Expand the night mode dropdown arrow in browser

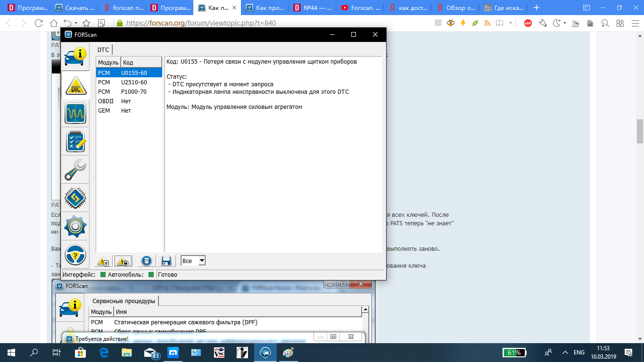point(564,23)
